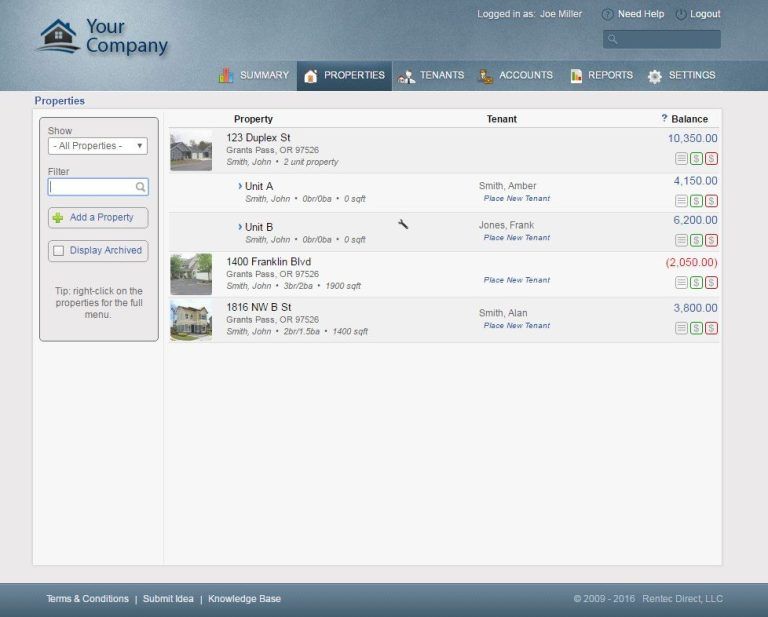Select the 1400 Franklin Blvd property name
Image resolution: width=768 pixels, height=617 pixels.
coord(268,261)
